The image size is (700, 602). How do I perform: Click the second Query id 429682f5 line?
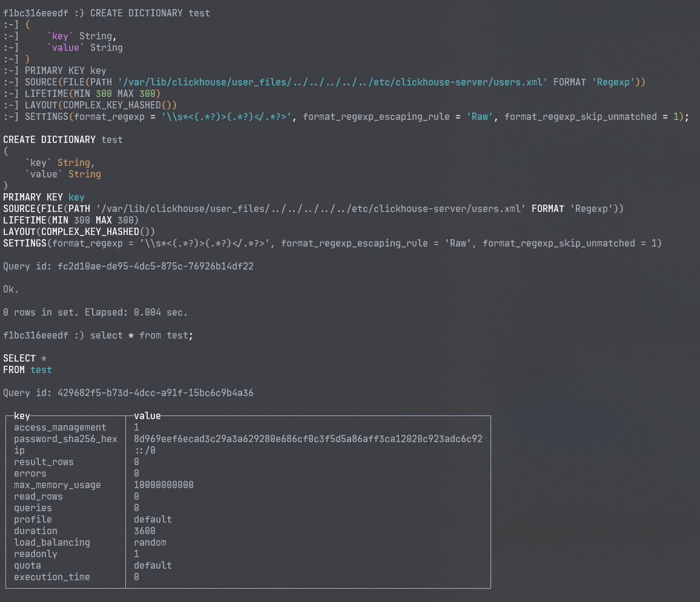(x=128, y=393)
